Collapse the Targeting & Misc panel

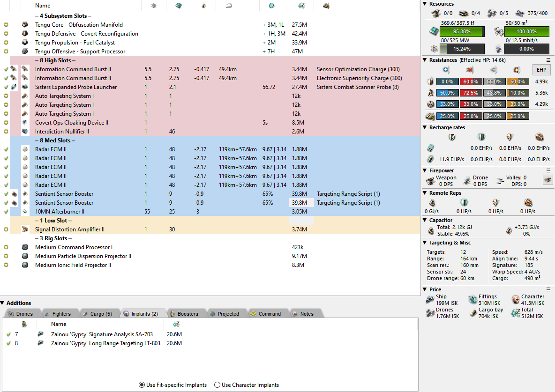point(425,243)
